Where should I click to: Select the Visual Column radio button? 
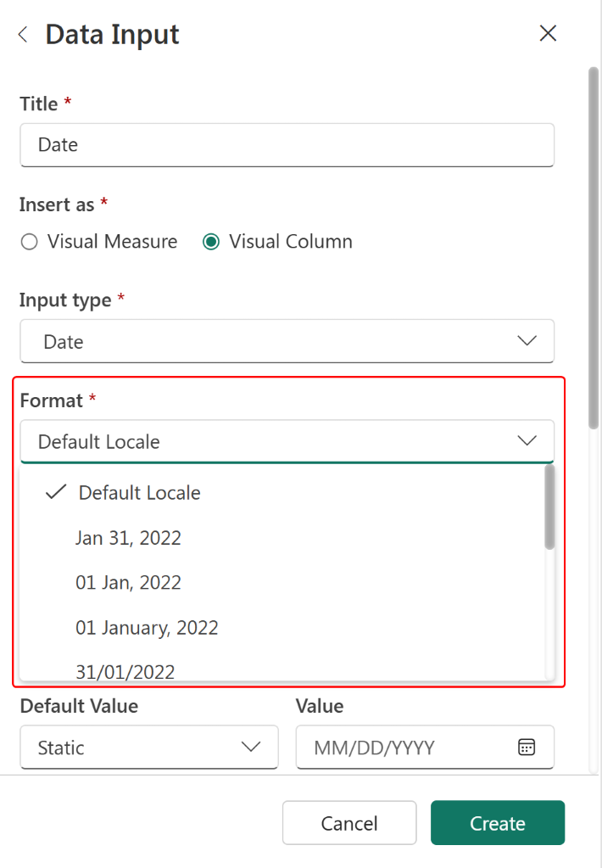[x=211, y=242]
